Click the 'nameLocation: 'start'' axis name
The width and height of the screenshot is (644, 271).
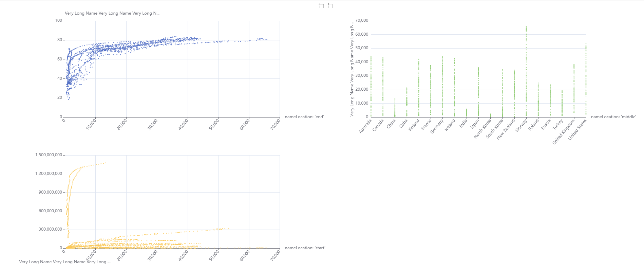pos(305,248)
